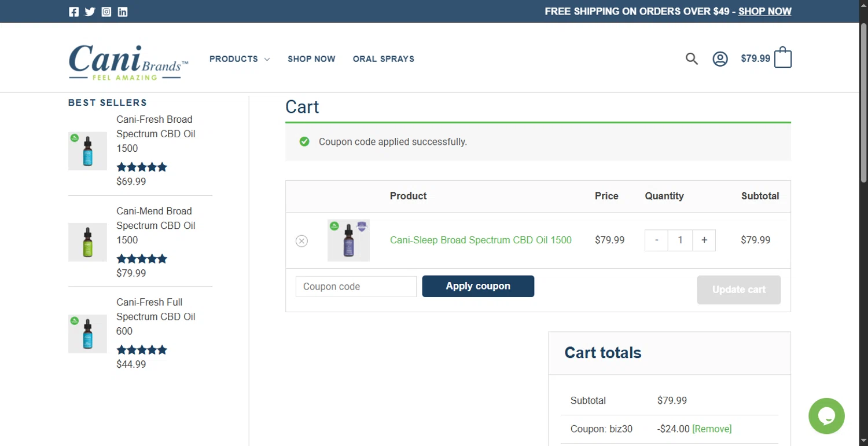Viewport: 868px width, 446px height.
Task: Click the Best Sellers heading
Action: click(108, 103)
